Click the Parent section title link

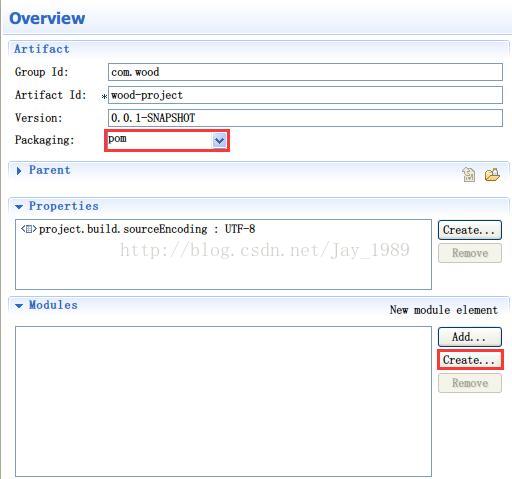click(50, 170)
